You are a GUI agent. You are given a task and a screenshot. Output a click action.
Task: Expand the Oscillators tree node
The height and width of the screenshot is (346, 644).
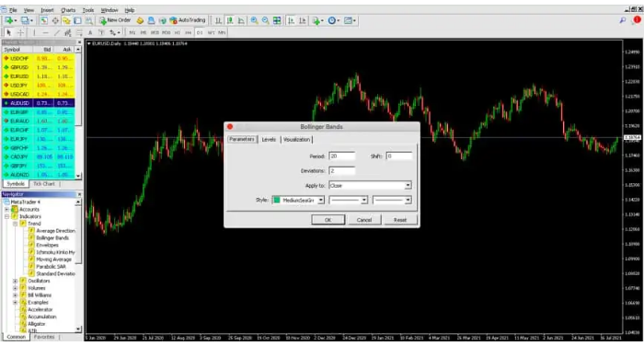(16, 281)
